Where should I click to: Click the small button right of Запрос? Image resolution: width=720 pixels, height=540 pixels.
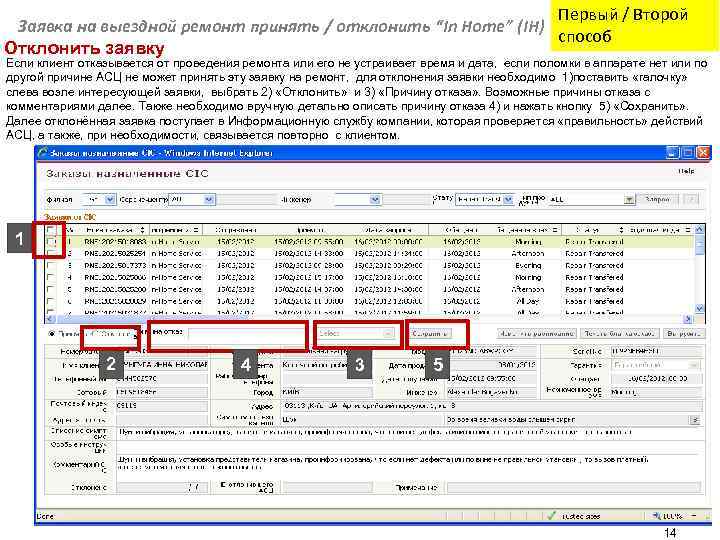[692, 199]
